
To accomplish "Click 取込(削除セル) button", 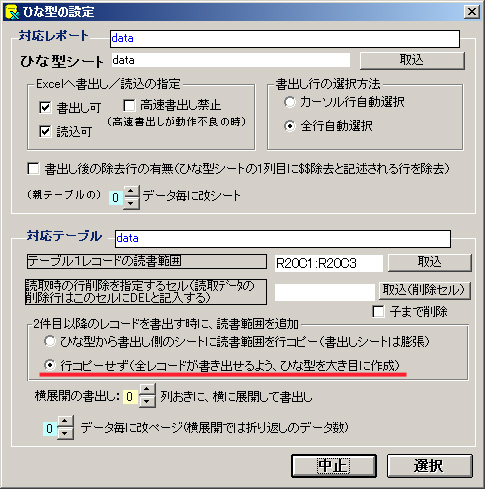I will [424, 290].
